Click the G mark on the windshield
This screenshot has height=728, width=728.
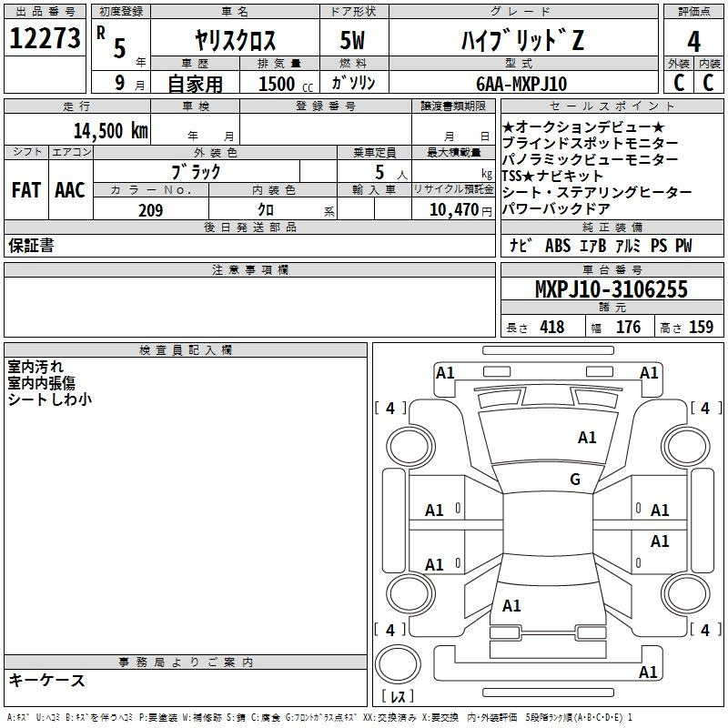[574, 480]
